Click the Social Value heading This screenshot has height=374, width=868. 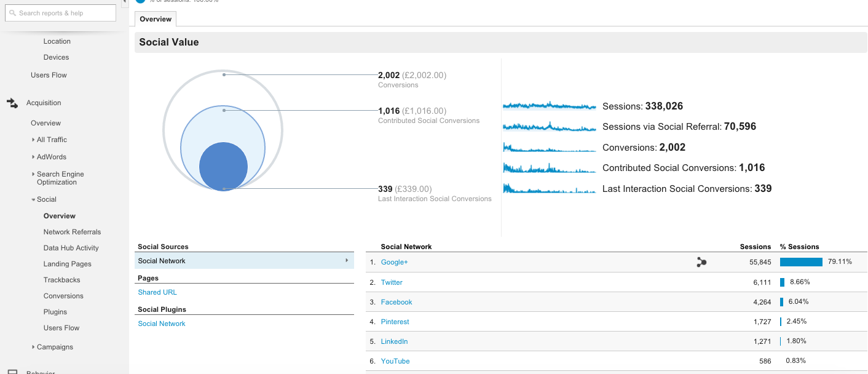(x=169, y=42)
